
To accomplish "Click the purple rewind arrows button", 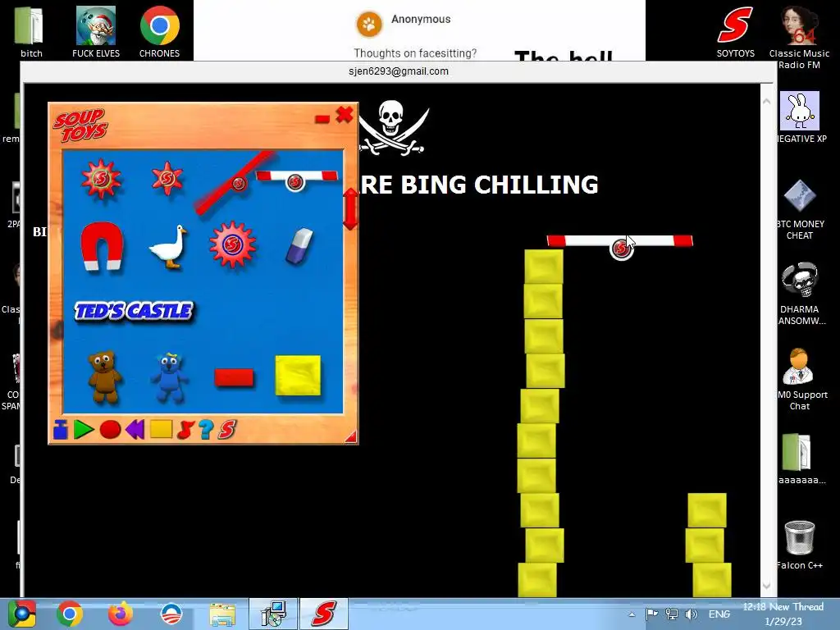I will point(135,430).
